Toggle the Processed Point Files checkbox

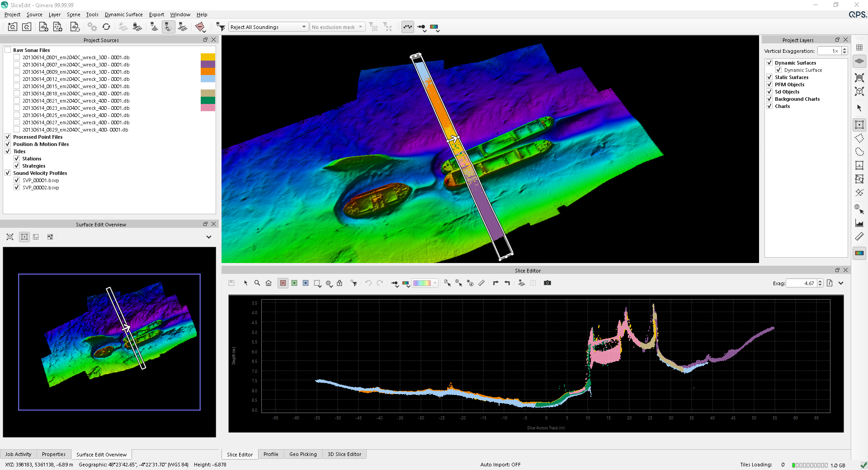tap(8, 137)
